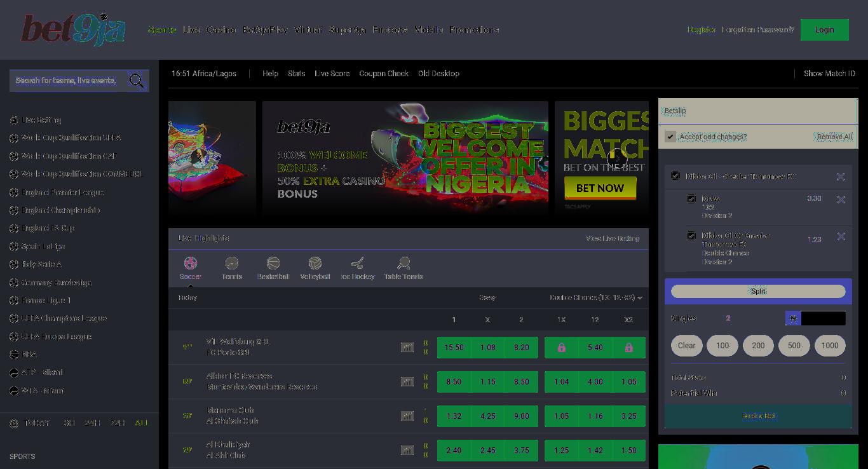The image size is (868, 469).
Task: Open the Coupon Check link
Action: coord(384,74)
